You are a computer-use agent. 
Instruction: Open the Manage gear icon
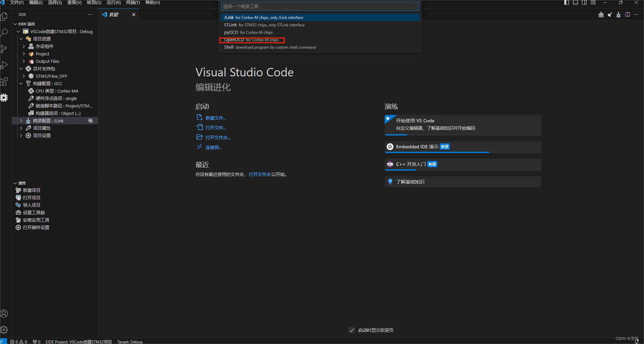[4, 330]
